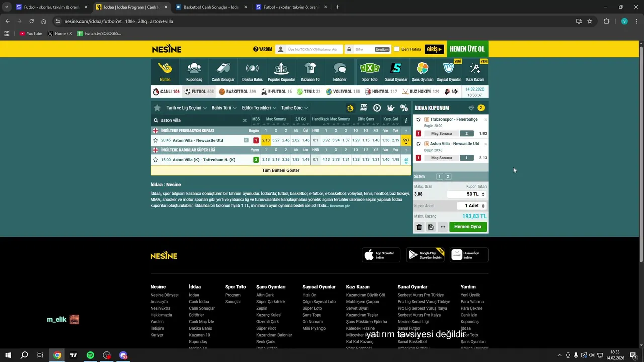The image size is (644, 362).
Task: Delete coupon with trash icon
Action: pyautogui.click(x=419, y=227)
